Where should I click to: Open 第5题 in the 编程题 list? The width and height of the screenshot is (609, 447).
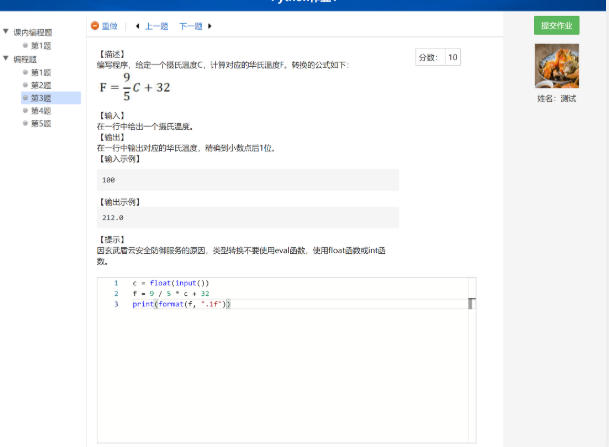41,124
